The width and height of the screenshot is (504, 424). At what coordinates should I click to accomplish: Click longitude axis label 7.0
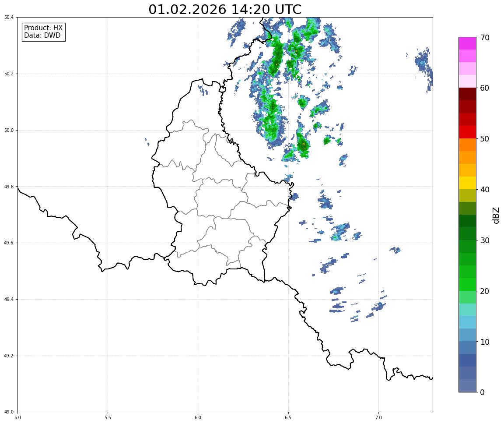click(378, 418)
